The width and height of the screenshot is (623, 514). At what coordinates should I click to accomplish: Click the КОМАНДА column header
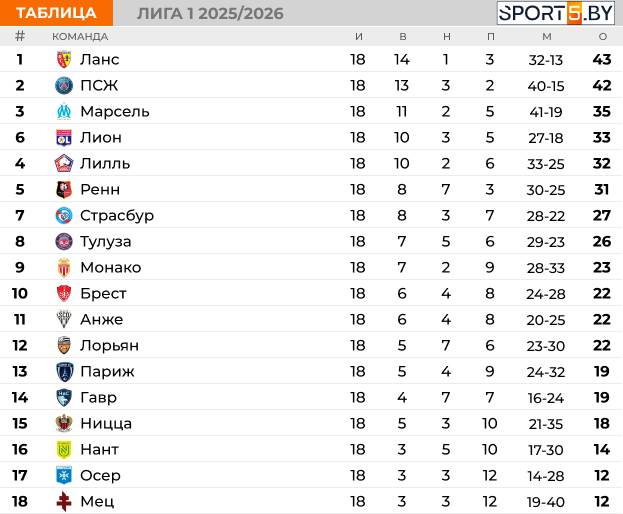pos(80,36)
